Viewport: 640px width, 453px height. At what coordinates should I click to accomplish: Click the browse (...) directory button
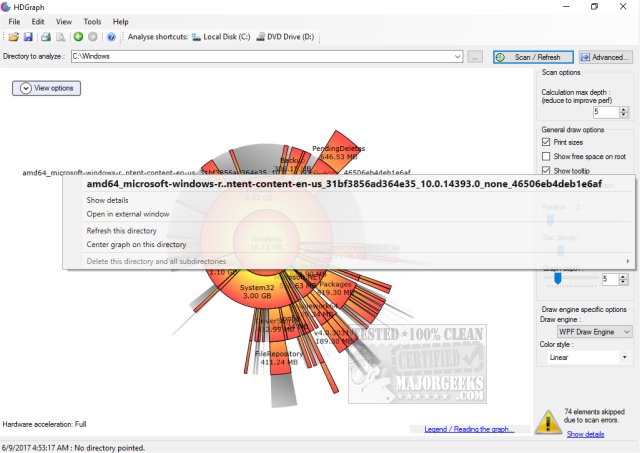tap(475, 57)
